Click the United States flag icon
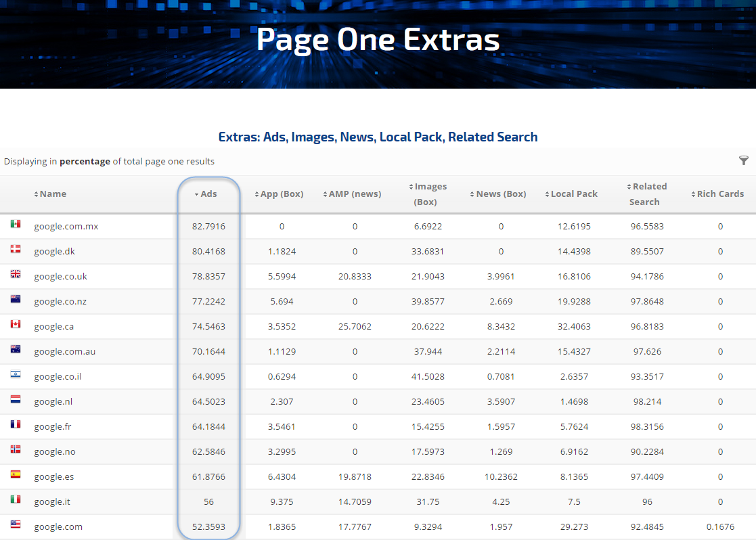 click(x=16, y=524)
